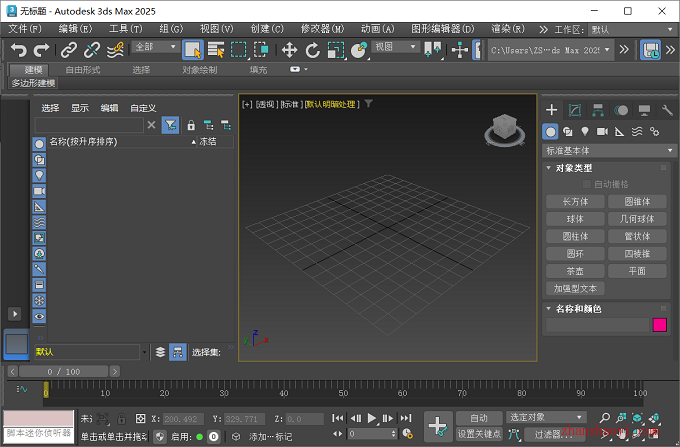Viewport: 680px width, 447px height.
Task: Click the Select and Place tool icon
Action: pyautogui.click(x=359, y=50)
